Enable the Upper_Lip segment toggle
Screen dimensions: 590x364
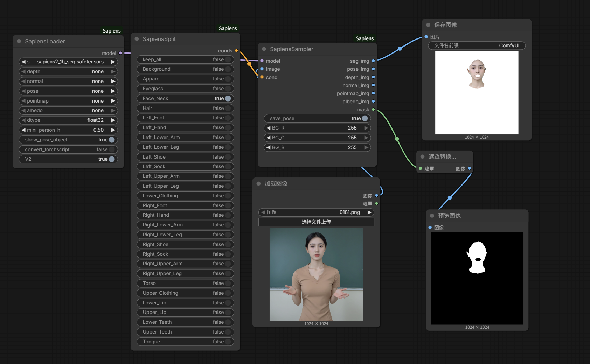pos(185,312)
